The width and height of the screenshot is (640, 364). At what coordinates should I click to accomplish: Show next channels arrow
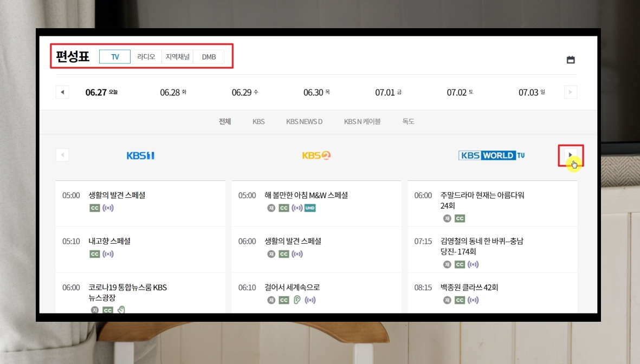click(570, 155)
